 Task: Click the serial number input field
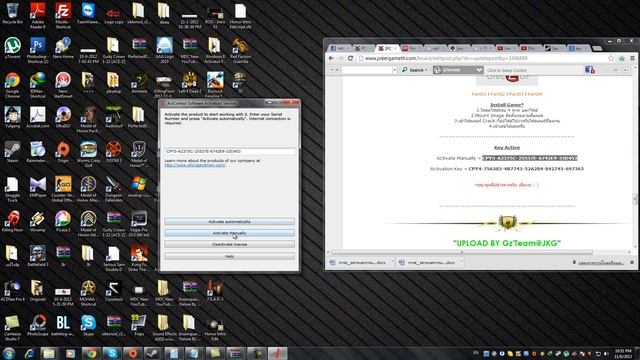coord(229,151)
